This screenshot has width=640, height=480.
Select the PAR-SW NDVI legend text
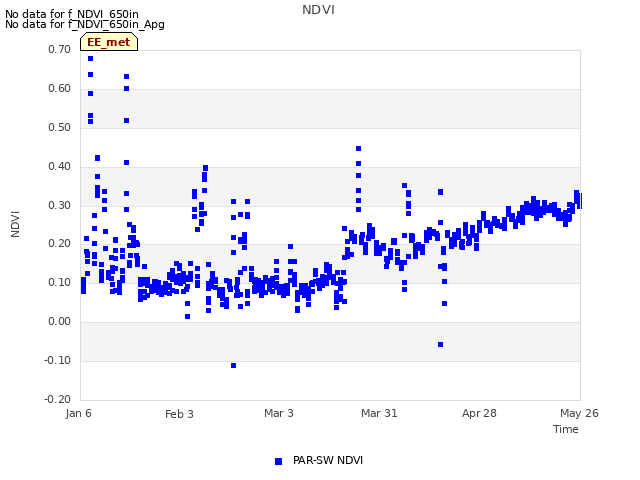tap(328, 460)
